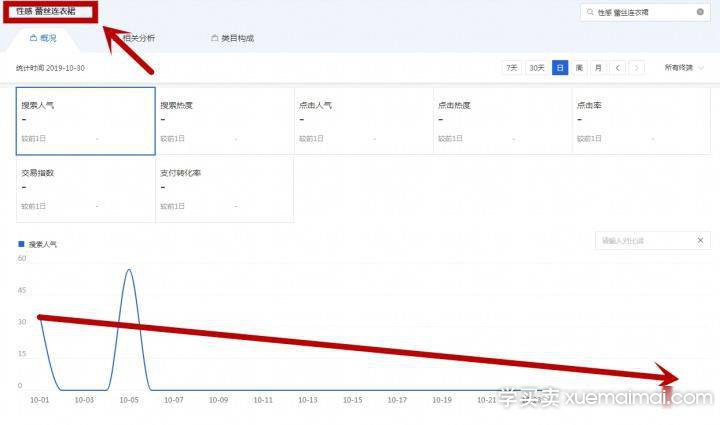Select the 7天 time range
Viewport: 720px width, 425px height.
coord(512,68)
